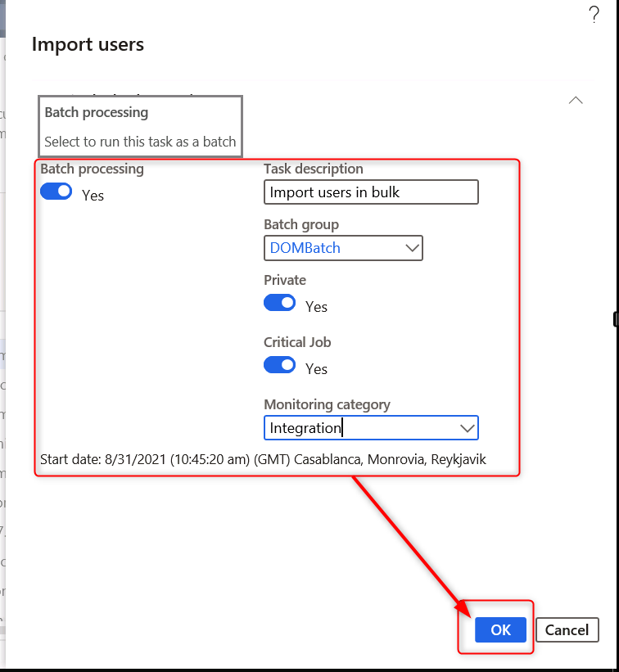Open the Batch group dropdown arrow
This screenshot has height=672, width=619.
pos(410,248)
